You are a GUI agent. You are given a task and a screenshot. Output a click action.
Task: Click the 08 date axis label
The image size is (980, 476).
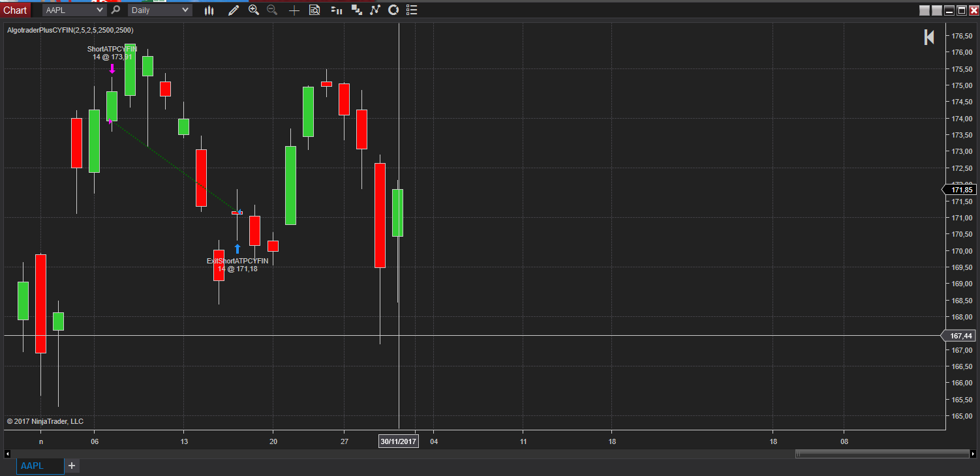click(844, 441)
